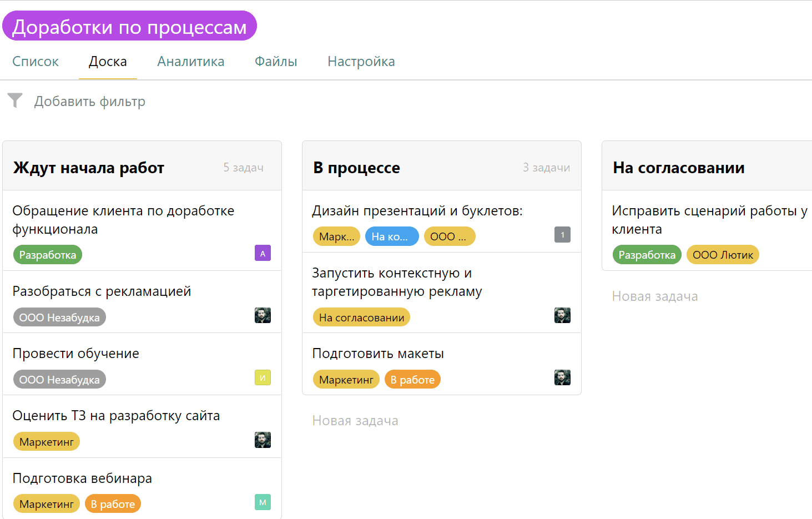Open the 'Настройка' tab
This screenshot has height=519, width=812.
(361, 61)
